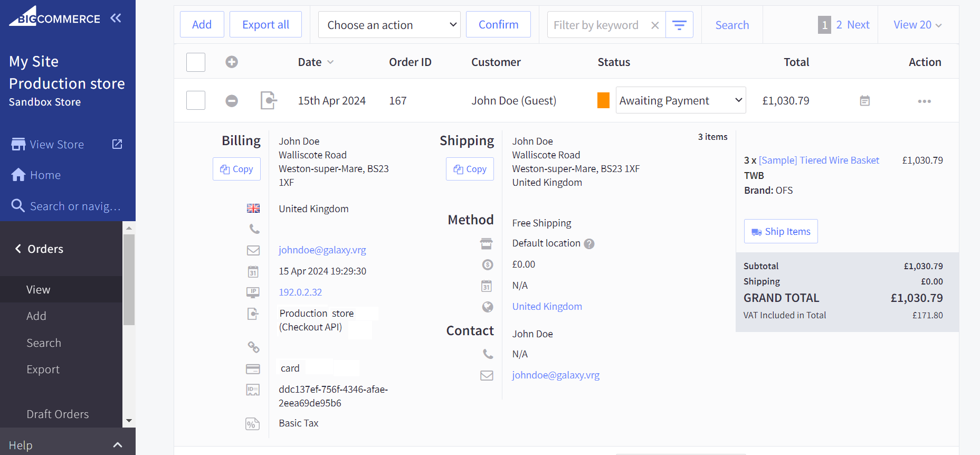This screenshot has height=455, width=980.
Task: Collapse order 167 details with minus icon
Action: [232, 101]
